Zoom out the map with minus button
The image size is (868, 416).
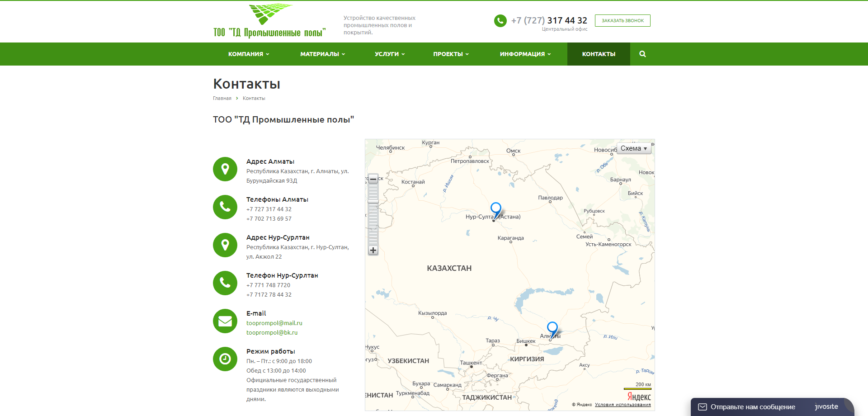[373, 179]
